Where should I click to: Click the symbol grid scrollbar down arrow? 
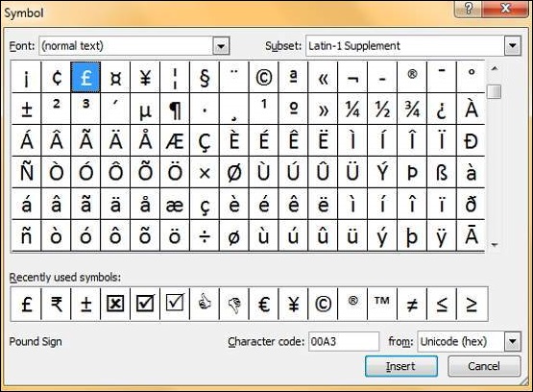tap(495, 244)
